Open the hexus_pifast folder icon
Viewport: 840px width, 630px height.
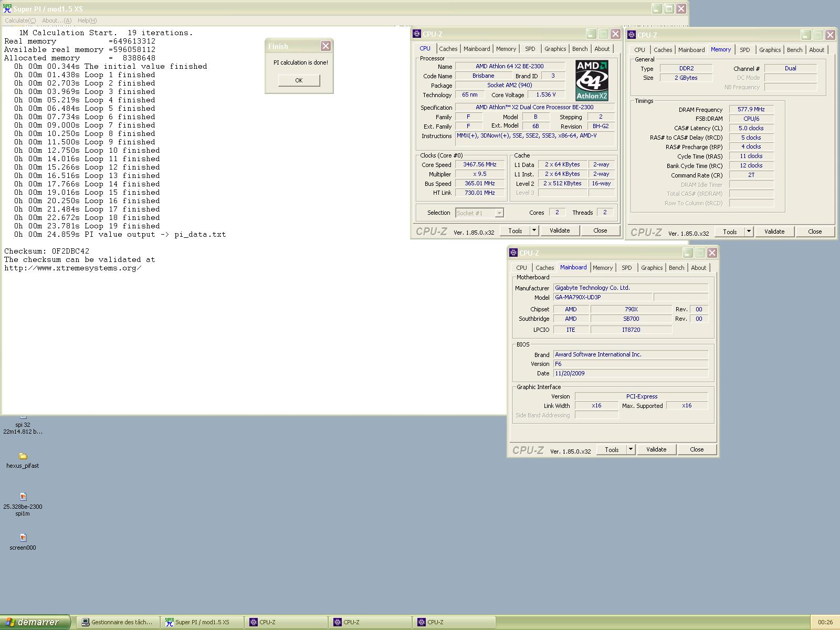pyautogui.click(x=23, y=460)
